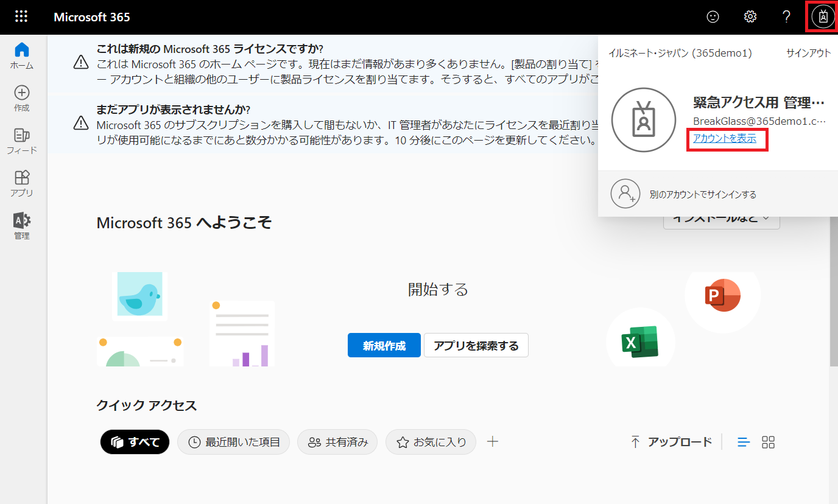Open the help question mark
Viewport: 838px width, 504px height.
click(786, 17)
